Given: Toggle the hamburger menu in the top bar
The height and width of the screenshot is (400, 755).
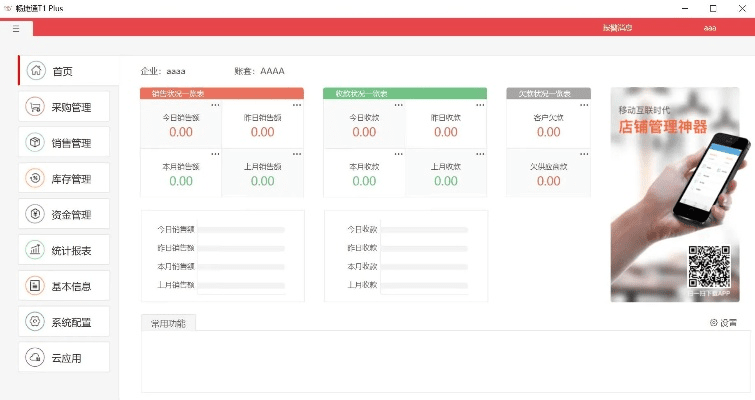Looking at the screenshot, I should pos(16,29).
